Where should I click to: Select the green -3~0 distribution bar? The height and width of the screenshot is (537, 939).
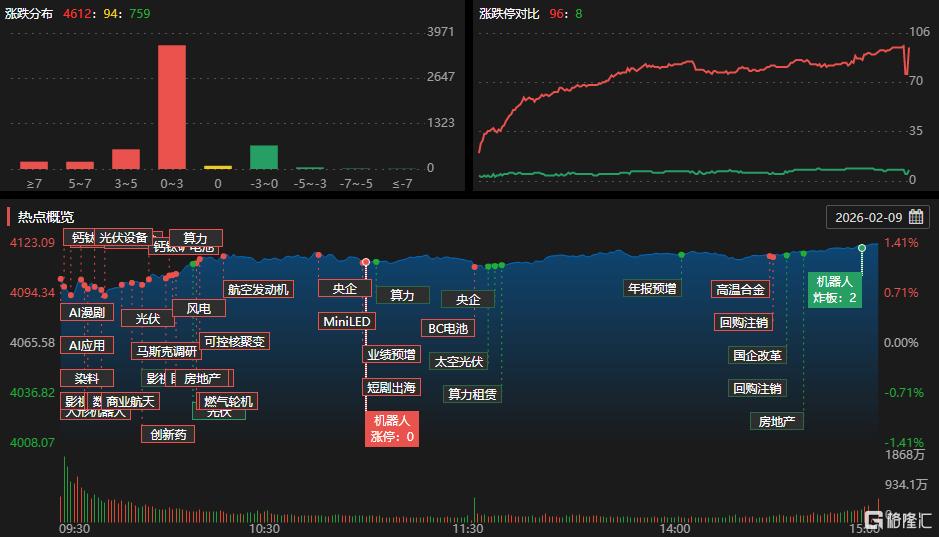point(264,157)
